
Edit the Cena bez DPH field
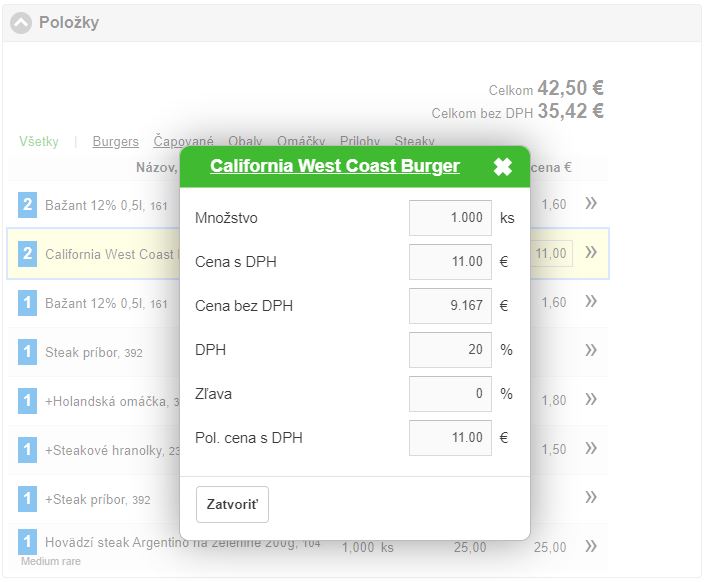tap(450, 306)
